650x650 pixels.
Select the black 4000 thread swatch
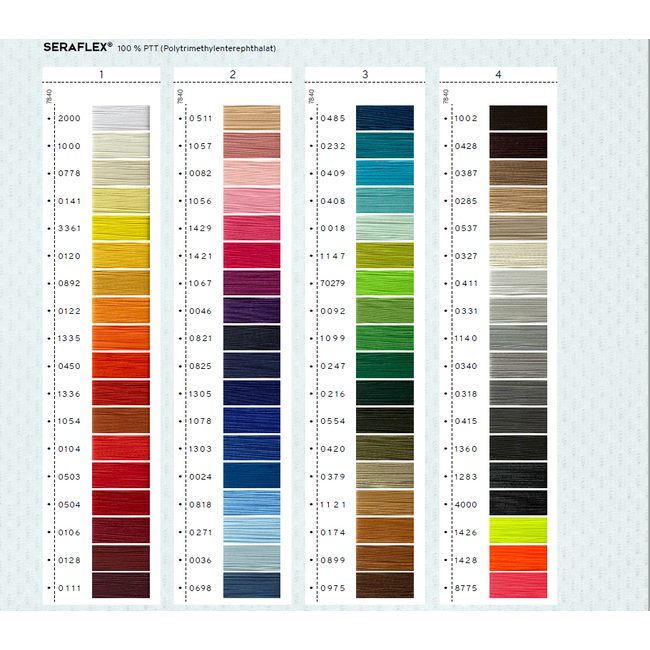coord(517,503)
